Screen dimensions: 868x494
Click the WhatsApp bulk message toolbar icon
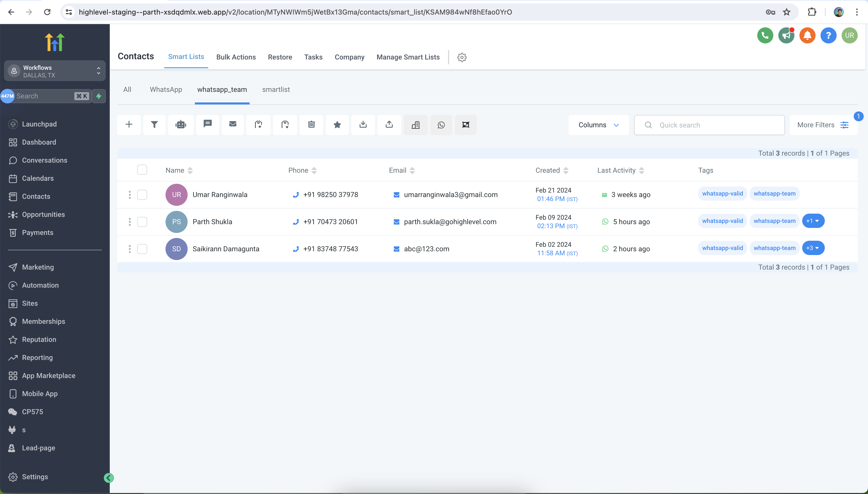point(441,125)
